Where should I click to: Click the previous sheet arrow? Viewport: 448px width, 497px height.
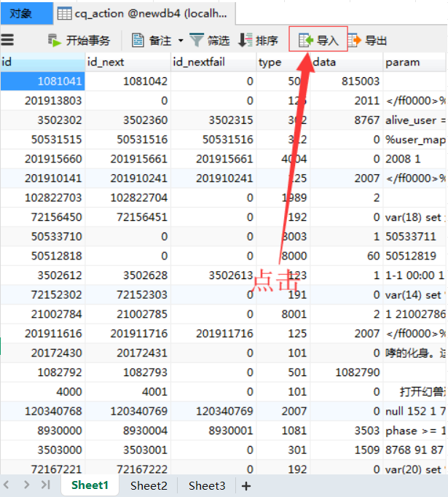[x=7, y=485]
